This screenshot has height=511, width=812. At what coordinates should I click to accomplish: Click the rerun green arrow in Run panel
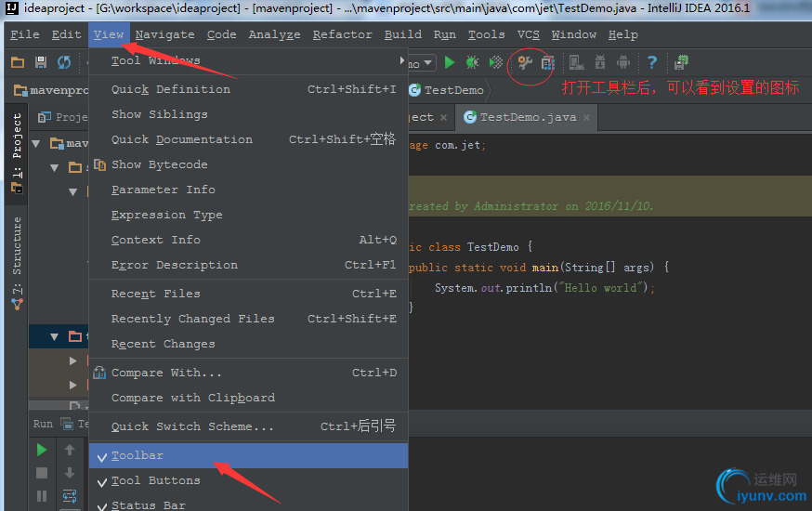coord(42,450)
